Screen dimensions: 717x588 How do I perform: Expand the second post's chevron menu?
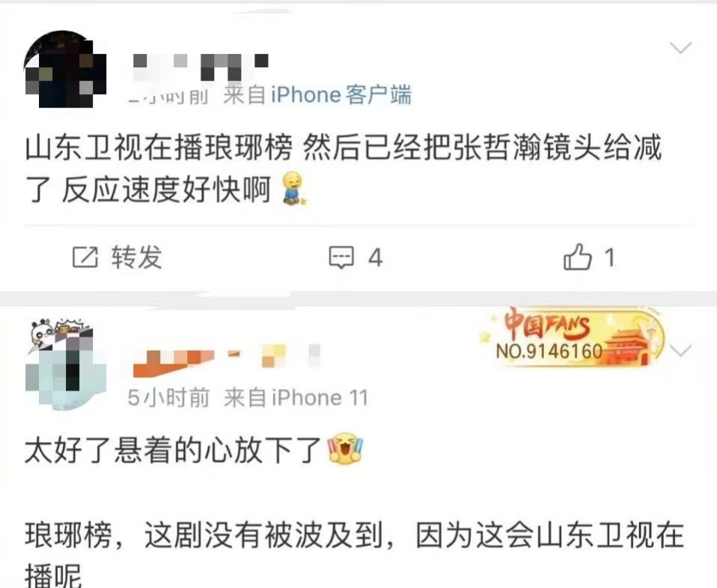[x=680, y=351]
